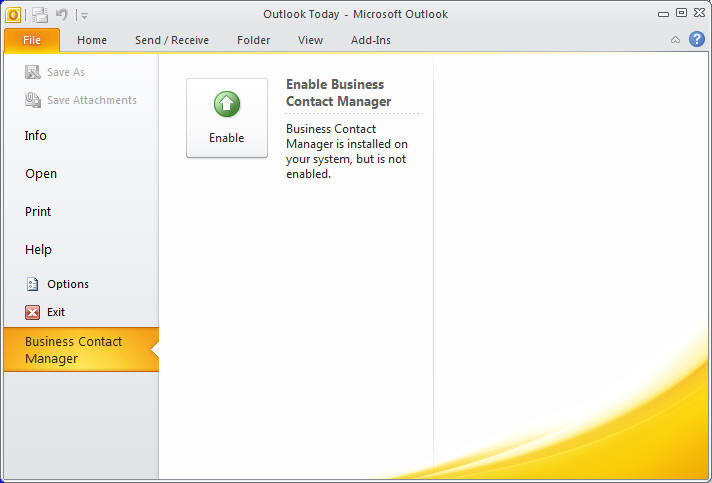The image size is (712, 483).
Task: Click the Save As icon
Action: (33, 72)
